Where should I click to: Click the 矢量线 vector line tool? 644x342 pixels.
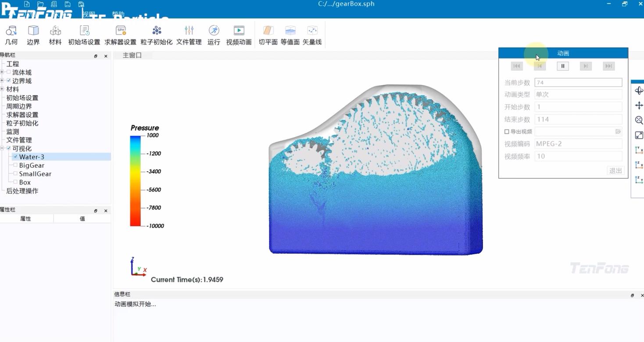(x=312, y=35)
